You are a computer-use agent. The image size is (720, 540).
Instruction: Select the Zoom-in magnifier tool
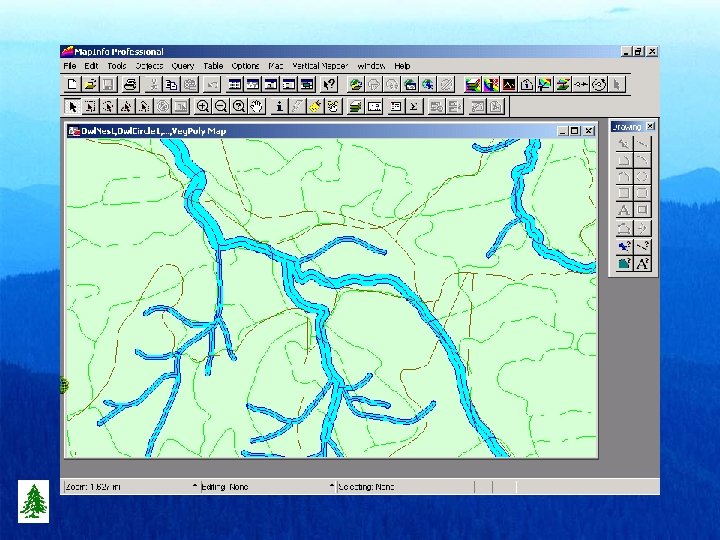tap(202, 107)
